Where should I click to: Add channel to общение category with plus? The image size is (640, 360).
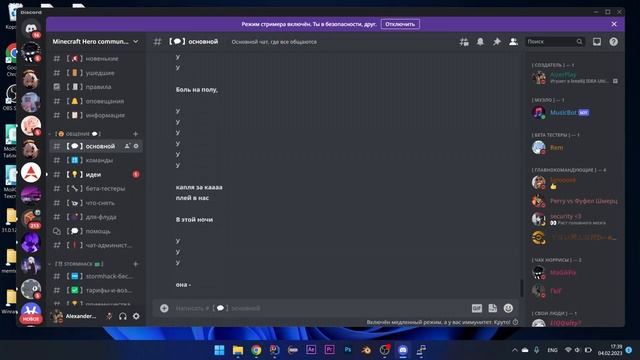[x=136, y=134]
